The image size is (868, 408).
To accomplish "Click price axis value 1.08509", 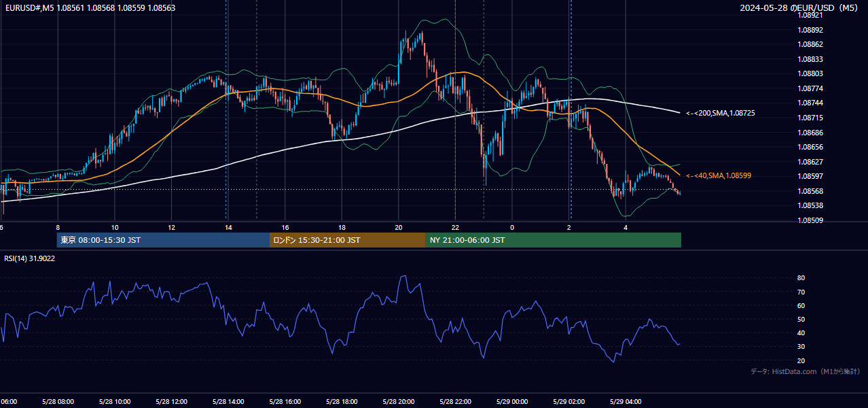I will coord(811,220).
